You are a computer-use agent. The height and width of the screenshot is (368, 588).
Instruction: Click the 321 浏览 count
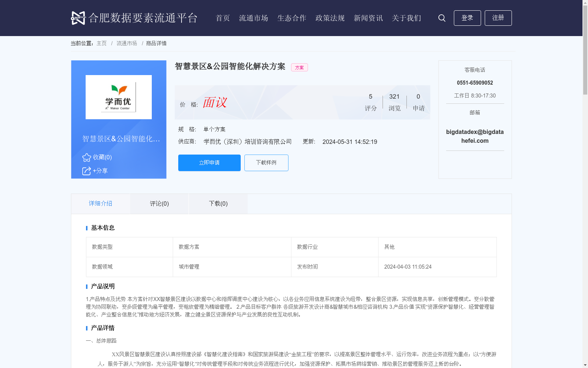tap(394, 102)
